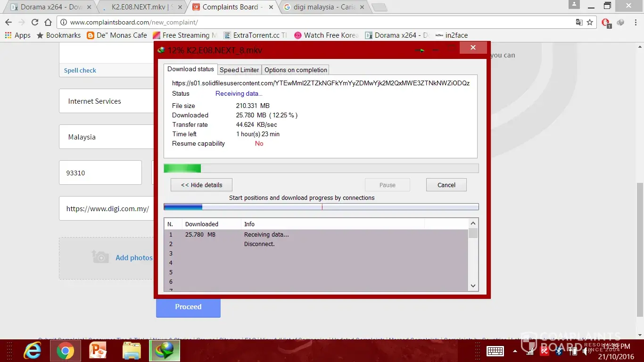Click the camera icon next to Add photos

click(x=100, y=257)
